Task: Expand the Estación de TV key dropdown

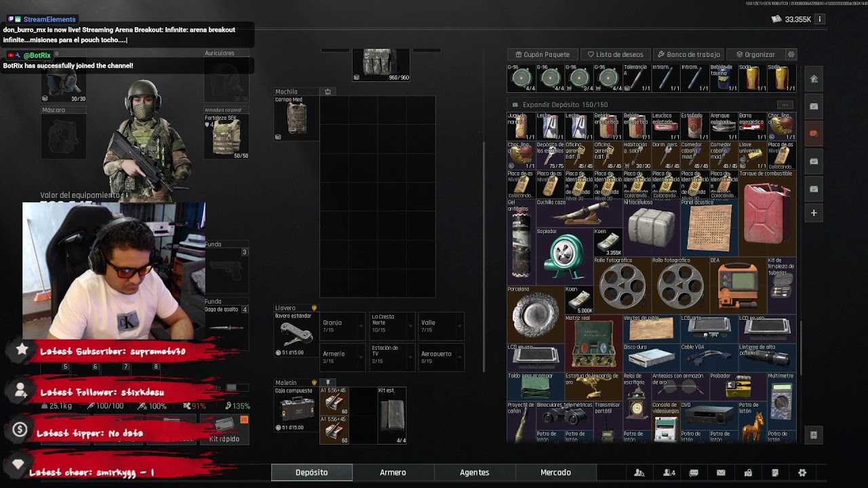Action: pyautogui.click(x=393, y=357)
